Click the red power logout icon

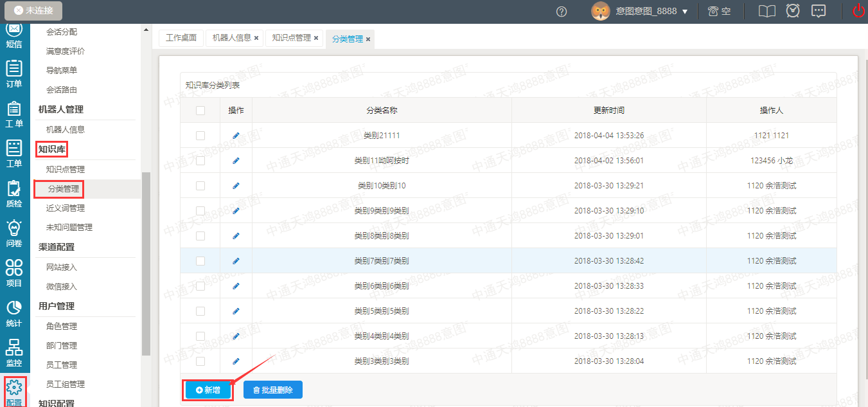858,11
